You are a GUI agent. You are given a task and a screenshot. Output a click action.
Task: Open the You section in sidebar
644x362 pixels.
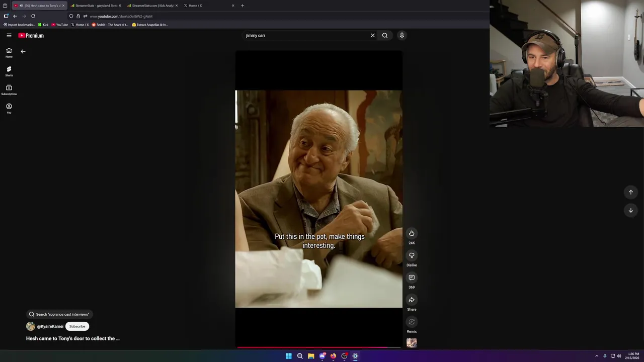pyautogui.click(x=9, y=109)
